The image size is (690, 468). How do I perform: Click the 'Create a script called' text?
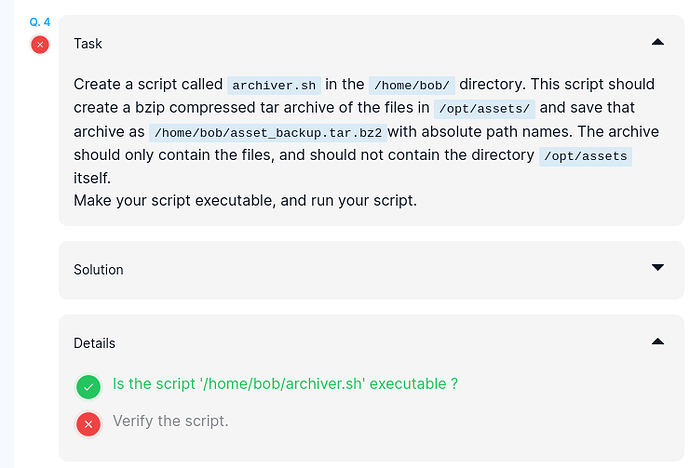[x=148, y=84]
